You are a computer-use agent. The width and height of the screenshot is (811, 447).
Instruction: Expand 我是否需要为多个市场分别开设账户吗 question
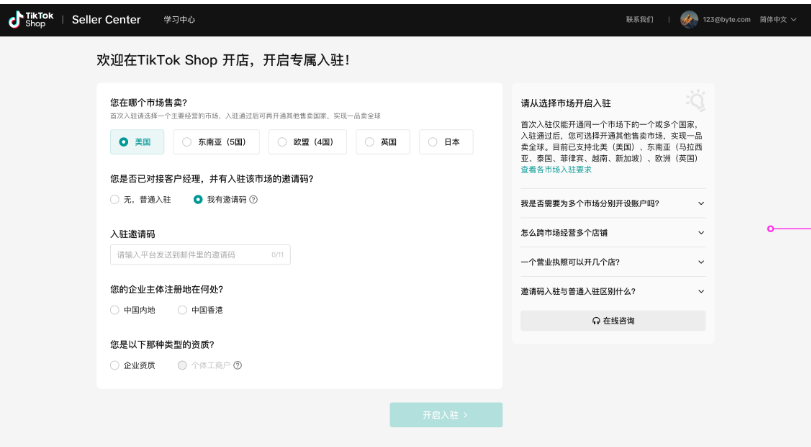(x=613, y=203)
